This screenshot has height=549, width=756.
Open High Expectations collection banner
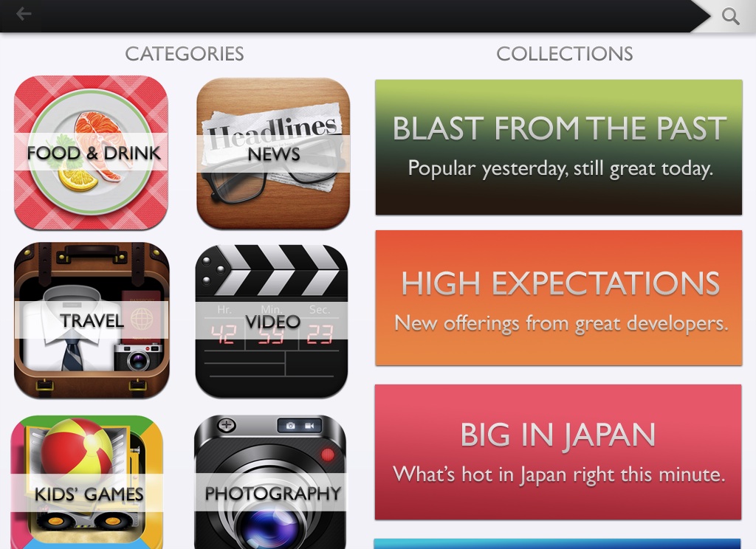(x=559, y=298)
